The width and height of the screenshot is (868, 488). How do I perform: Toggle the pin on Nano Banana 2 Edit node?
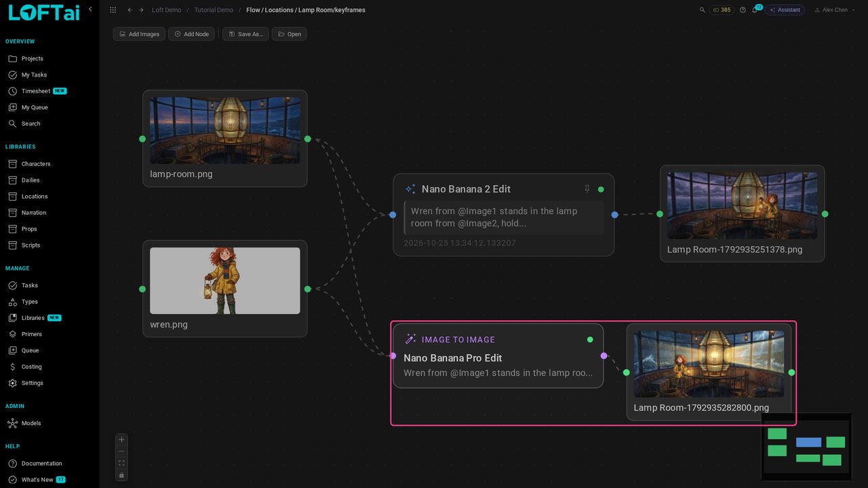click(587, 189)
